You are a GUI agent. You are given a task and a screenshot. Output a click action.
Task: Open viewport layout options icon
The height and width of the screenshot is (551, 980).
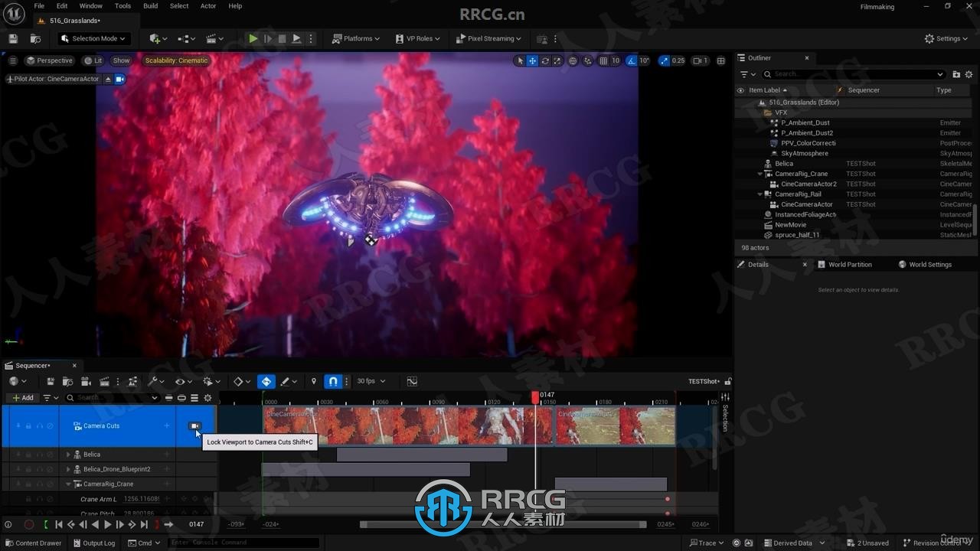720,60
